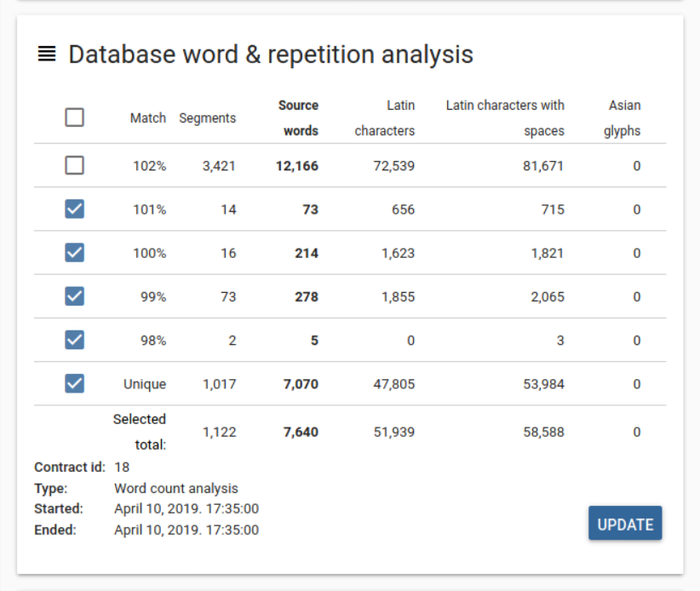Click the UPDATE button
The width and height of the screenshot is (700, 591).
(625, 523)
